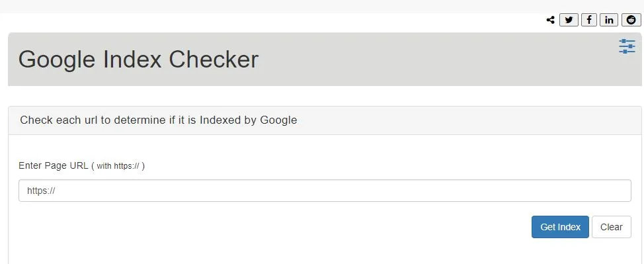Viewport: 644px width, 264px height.
Task: Click the 'Enter Page URL' label
Action: [54, 165]
